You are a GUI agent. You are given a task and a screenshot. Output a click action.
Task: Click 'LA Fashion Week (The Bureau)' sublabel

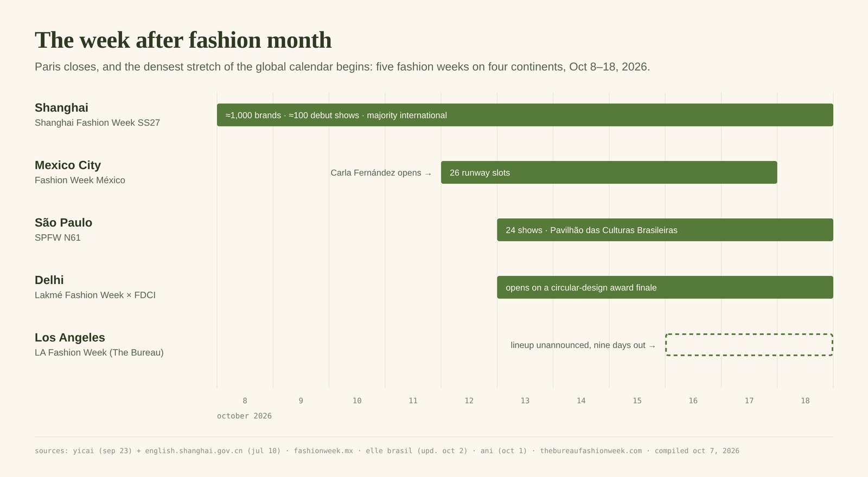tap(99, 352)
